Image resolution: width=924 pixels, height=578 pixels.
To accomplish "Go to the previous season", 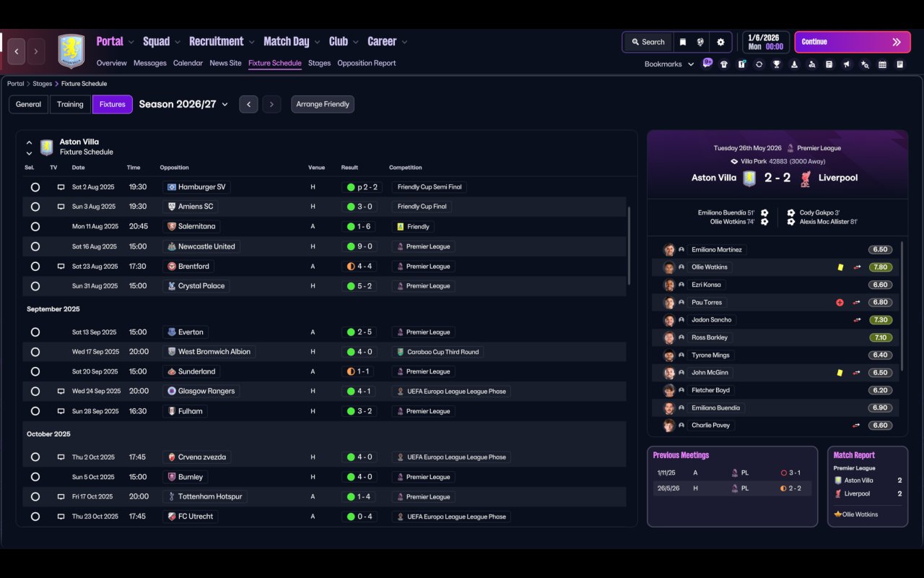I will click(x=248, y=104).
